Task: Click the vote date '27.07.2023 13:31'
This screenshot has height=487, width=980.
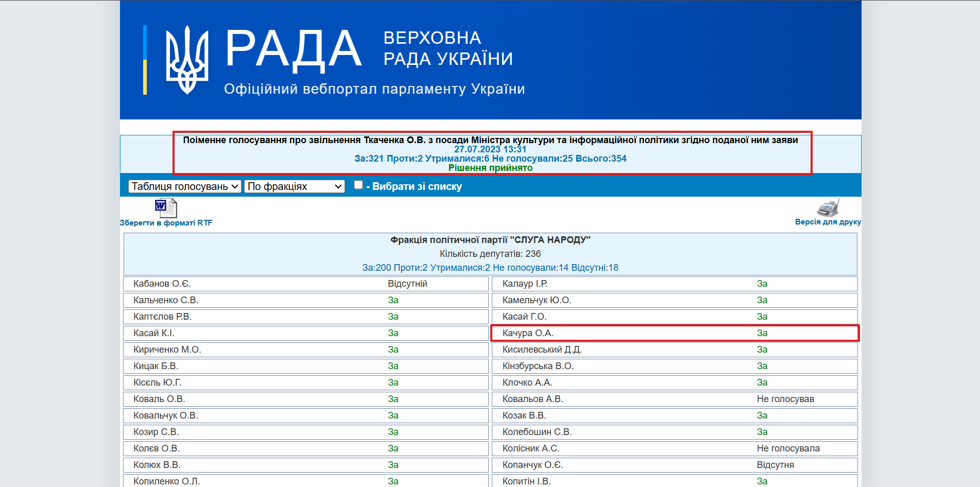Action: click(490, 149)
